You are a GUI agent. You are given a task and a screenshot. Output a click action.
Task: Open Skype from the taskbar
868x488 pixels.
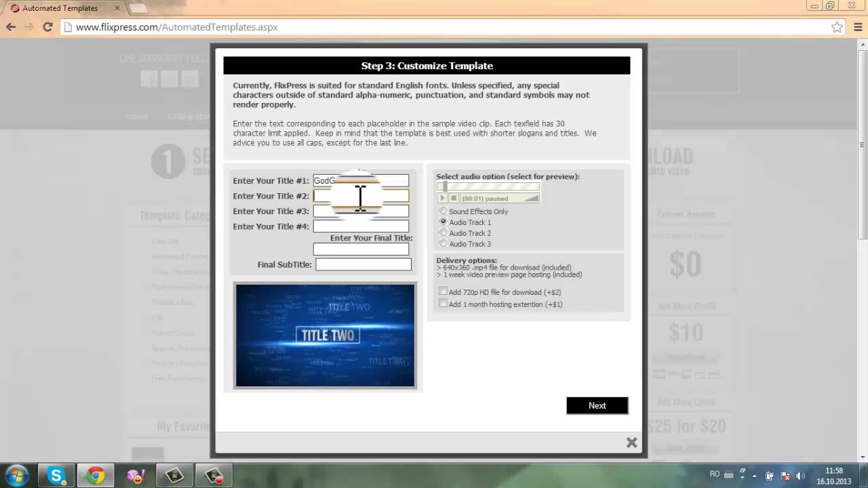point(56,475)
